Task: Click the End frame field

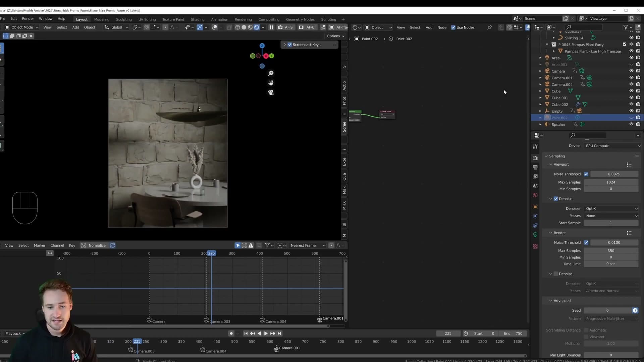Action: click(514, 334)
